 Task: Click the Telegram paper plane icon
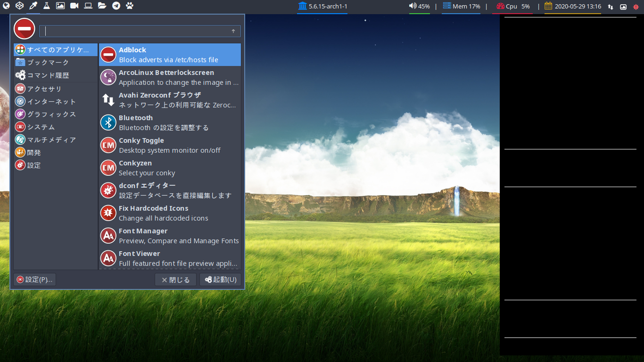[x=116, y=6]
